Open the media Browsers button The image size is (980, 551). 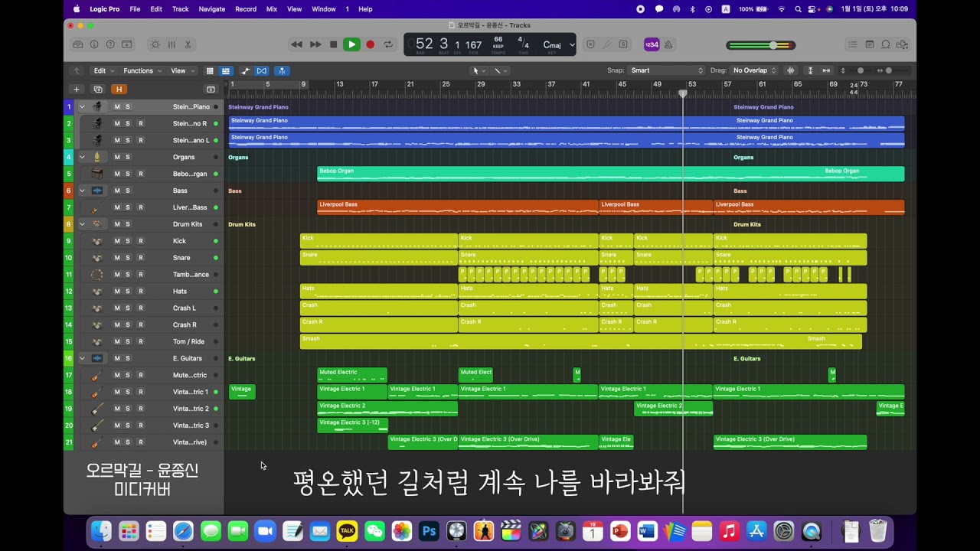pyautogui.click(x=903, y=44)
